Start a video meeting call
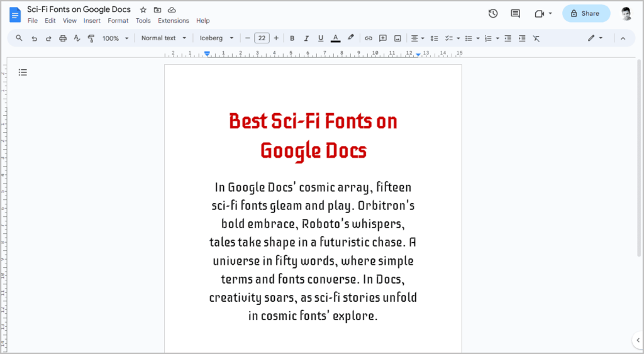644x354 pixels. click(x=539, y=14)
